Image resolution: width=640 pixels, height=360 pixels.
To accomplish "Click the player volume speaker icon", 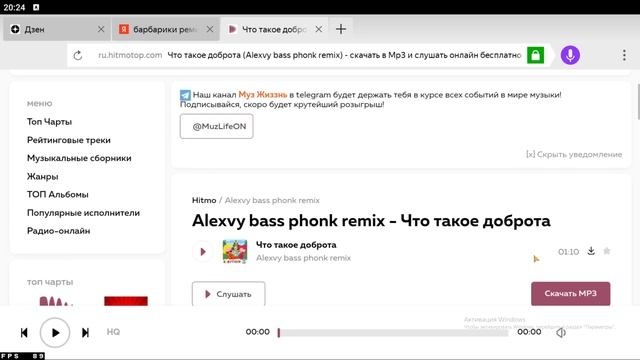I will [x=561, y=333].
